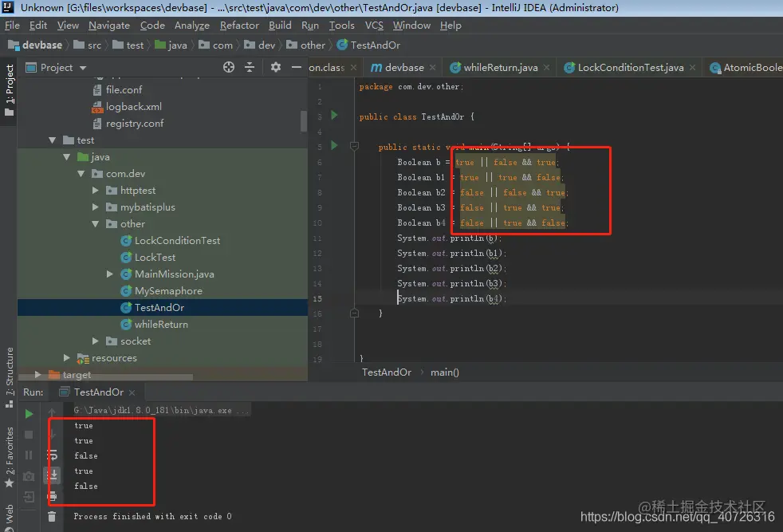The width and height of the screenshot is (783, 532).
Task: Open the Web tool window tab
Action: [9, 517]
